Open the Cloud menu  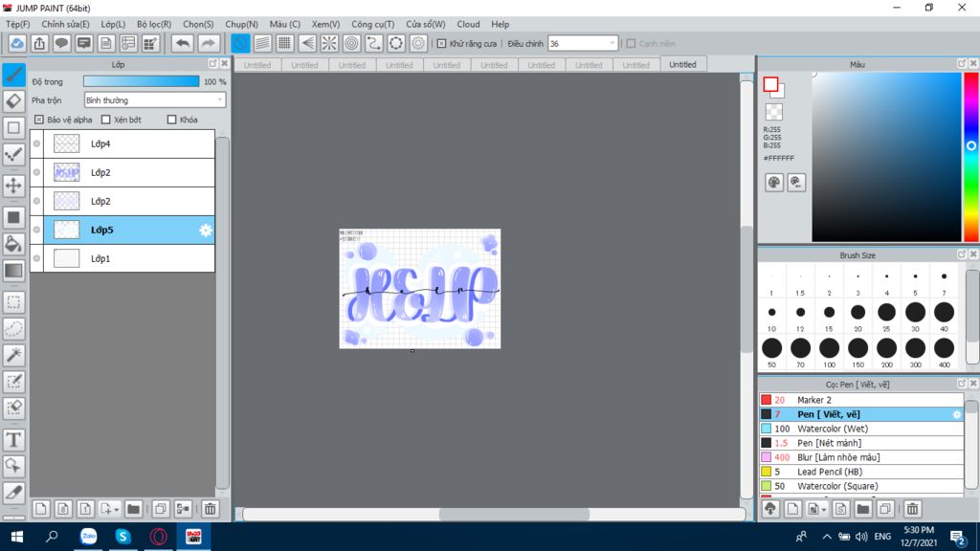coord(468,24)
